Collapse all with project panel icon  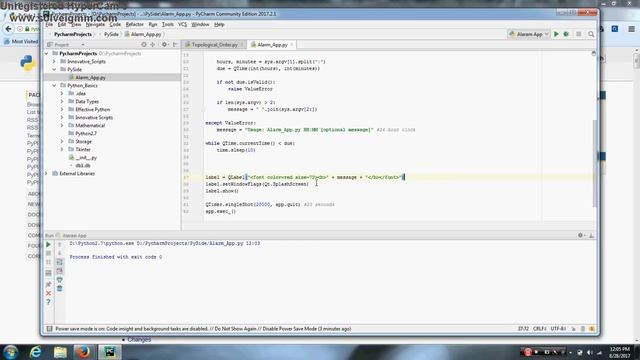click(153, 44)
